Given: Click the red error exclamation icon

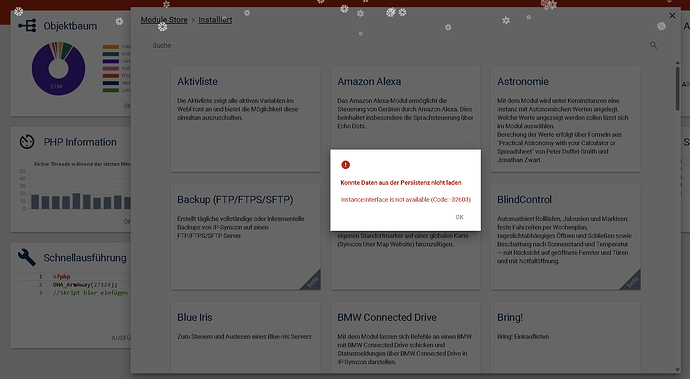Looking at the screenshot, I should 345,165.
